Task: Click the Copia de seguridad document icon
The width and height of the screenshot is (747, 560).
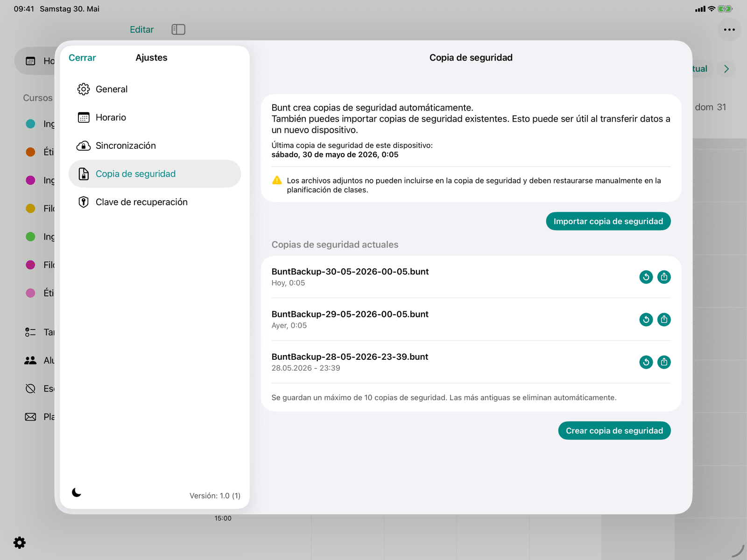Action: 84,174
